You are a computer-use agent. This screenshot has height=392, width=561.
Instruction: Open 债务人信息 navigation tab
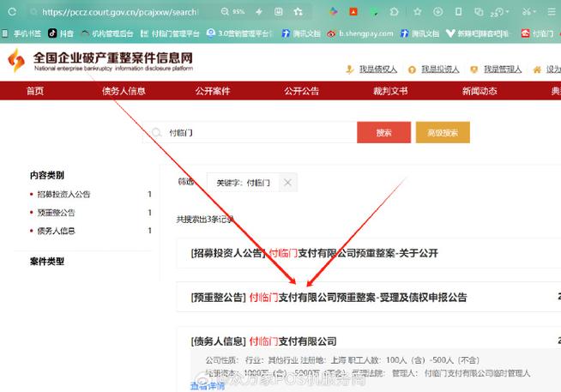click(x=124, y=91)
